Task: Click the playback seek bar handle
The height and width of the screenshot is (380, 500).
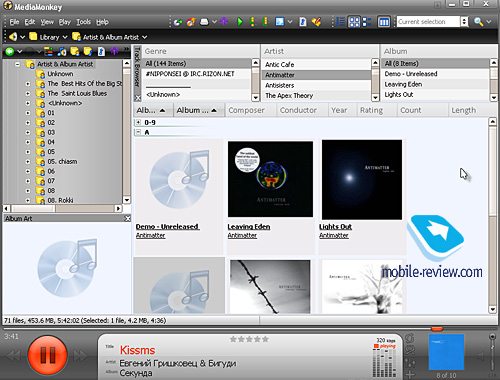Action: tap(437, 329)
